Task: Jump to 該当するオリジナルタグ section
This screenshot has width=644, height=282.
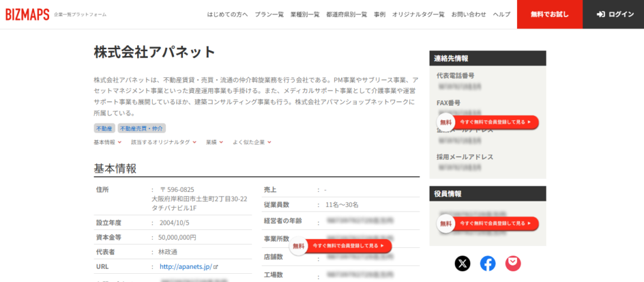Action: (x=164, y=142)
